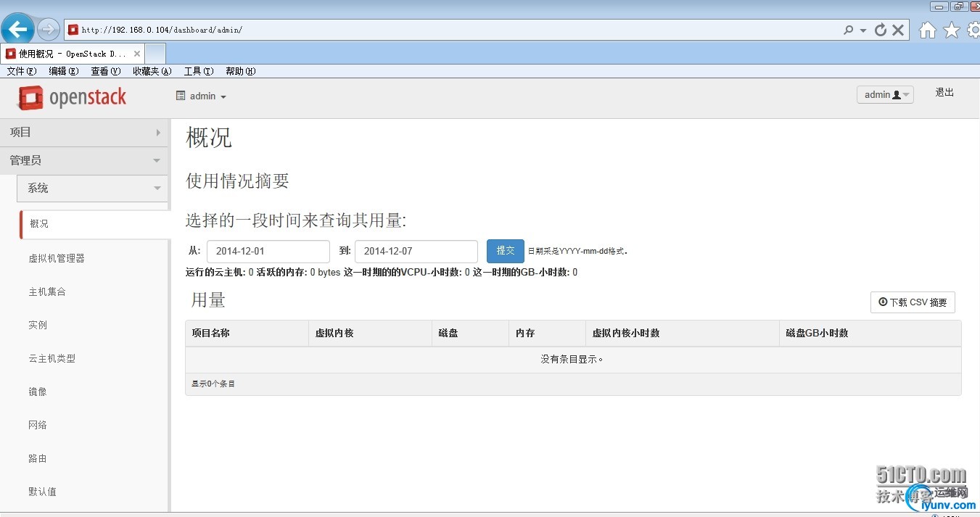Open a new blank browser tab
Screen dimensions: 980x517
[x=155, y=54]
